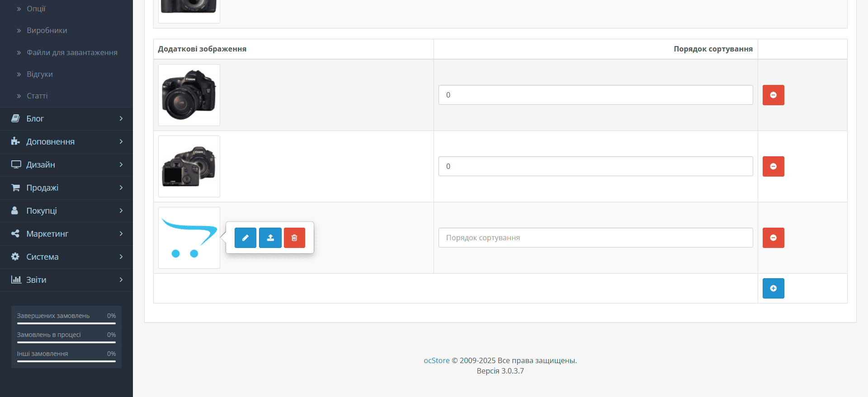Click the pencil edit image icon
The width and height of the screenshot is (868, 397).
pyautogui.click(x=245, y=238)
